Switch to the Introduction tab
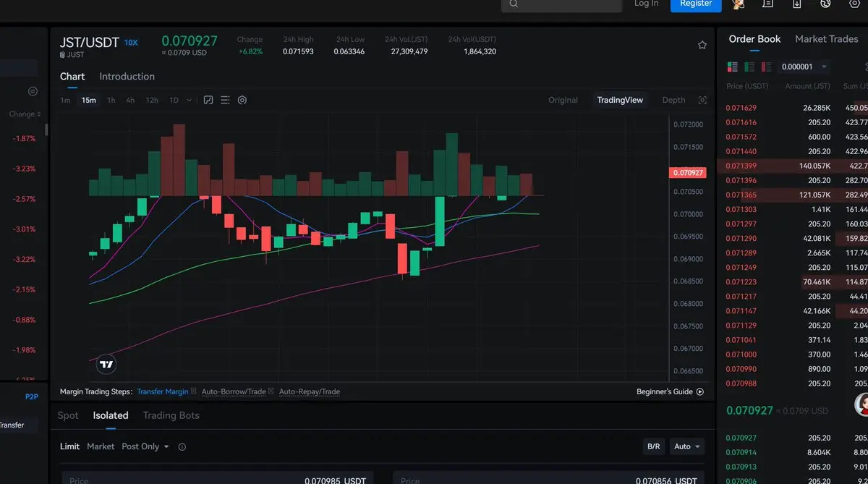This screenshot has height=484, width=868. 127,77
